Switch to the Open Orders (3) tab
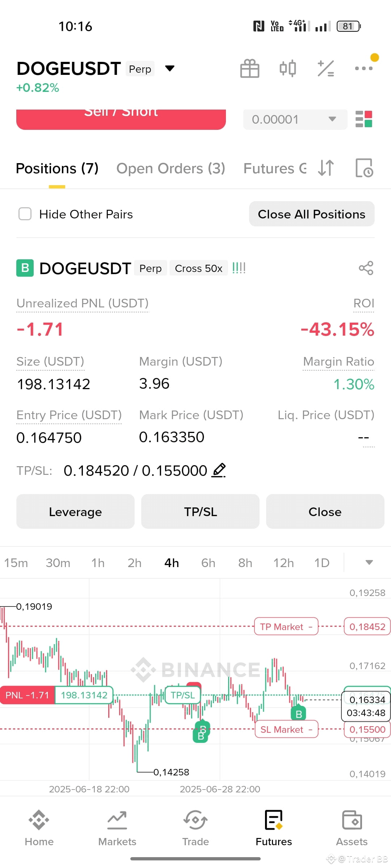The image size is (391, 868). [171, 169]
